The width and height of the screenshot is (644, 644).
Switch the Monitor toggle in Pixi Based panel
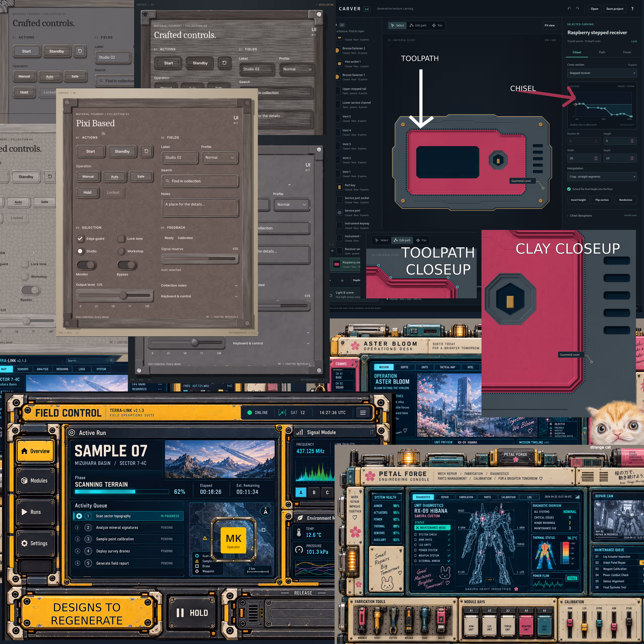tap(86, 265)
